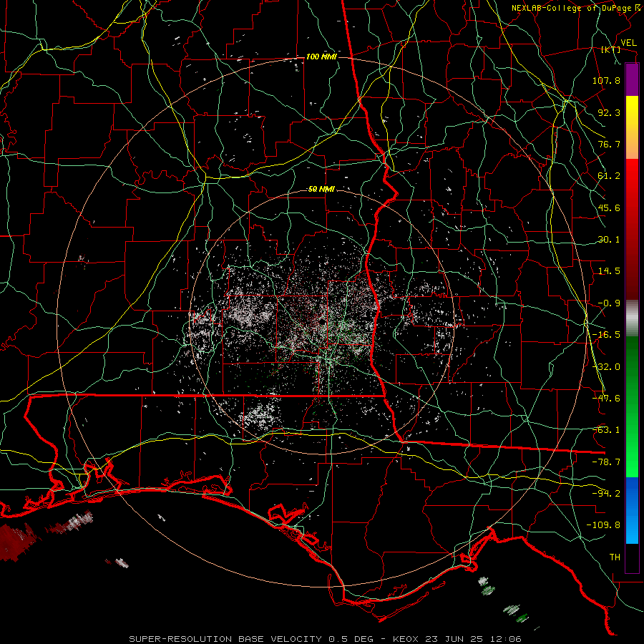
Task: Click the -0.9 velocity scale value
Action: (x=609, y=303)
